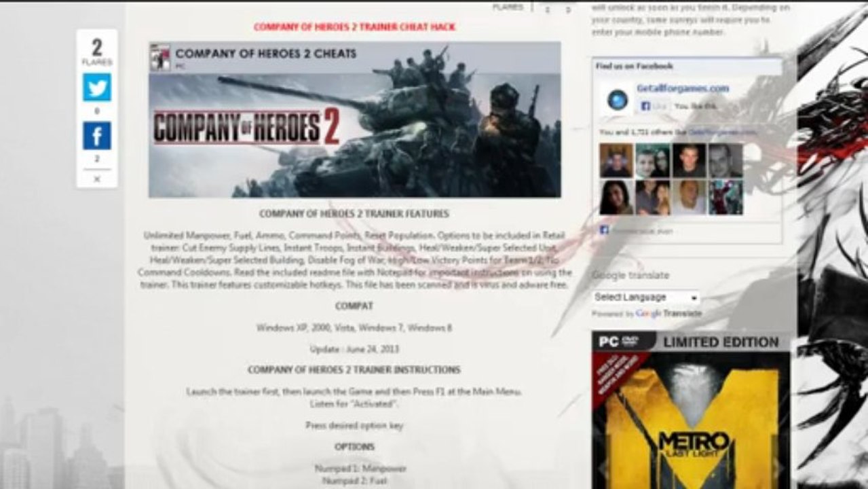Click the 'COMPANY OF HEROES 2 CHEATS' banner heading
The width and height of the screenshot is (868, 489).
265,54
